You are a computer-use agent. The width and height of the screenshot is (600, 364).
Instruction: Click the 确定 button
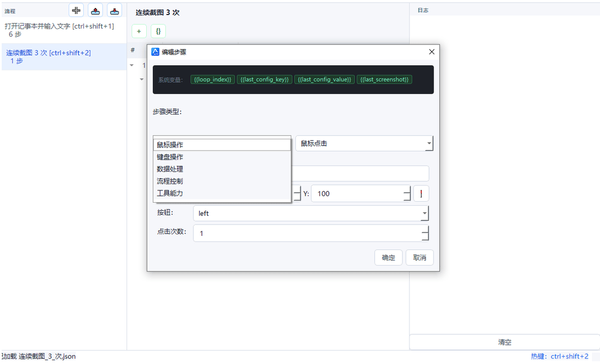pyautogui.click(x=389, y=257)
